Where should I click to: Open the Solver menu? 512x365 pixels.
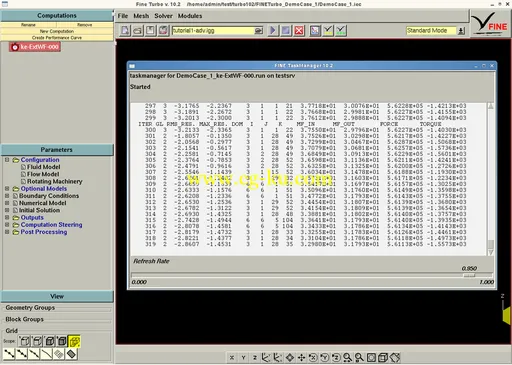pyautogui.click(x=163, y=16)
